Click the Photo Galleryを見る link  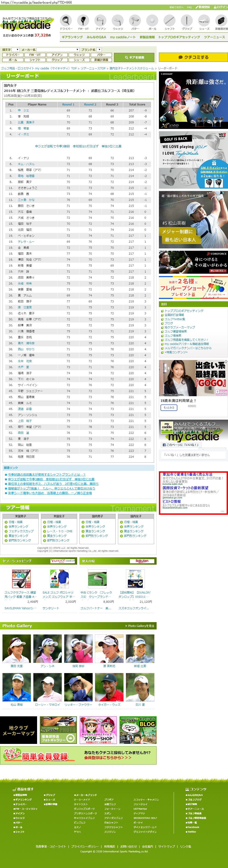click(x=140, y=626)
